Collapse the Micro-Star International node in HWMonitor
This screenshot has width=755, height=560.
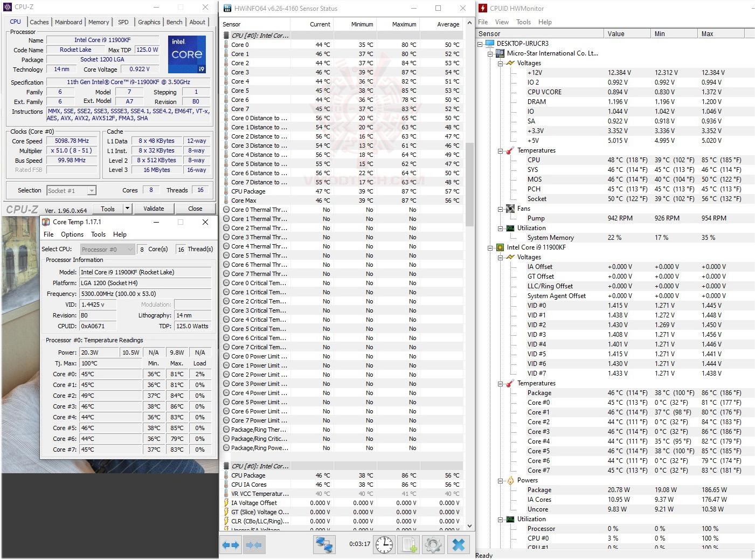click(x=490, y=53)
